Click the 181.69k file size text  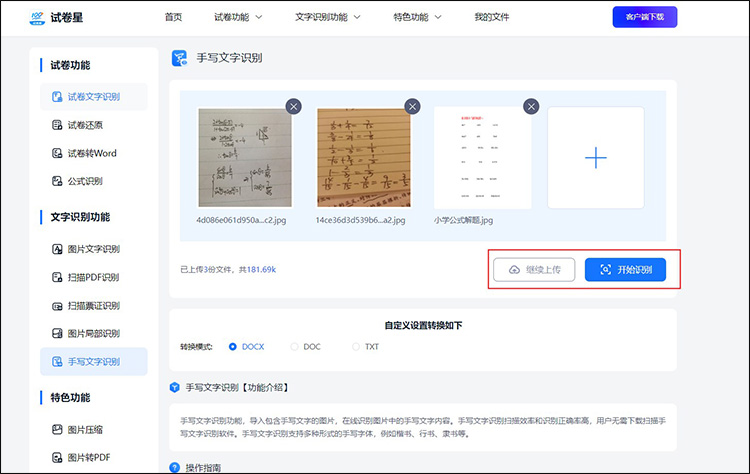tap(261, 270)
